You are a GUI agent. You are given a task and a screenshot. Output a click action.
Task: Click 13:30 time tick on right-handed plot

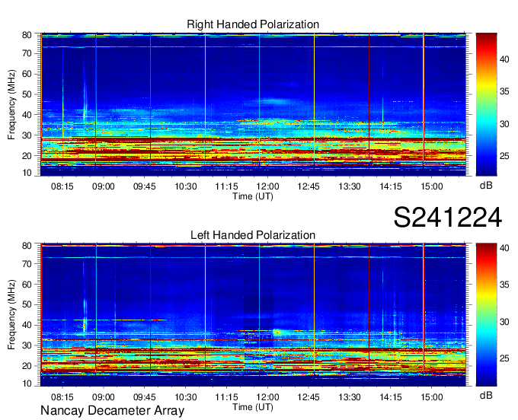tap(350, 186)
